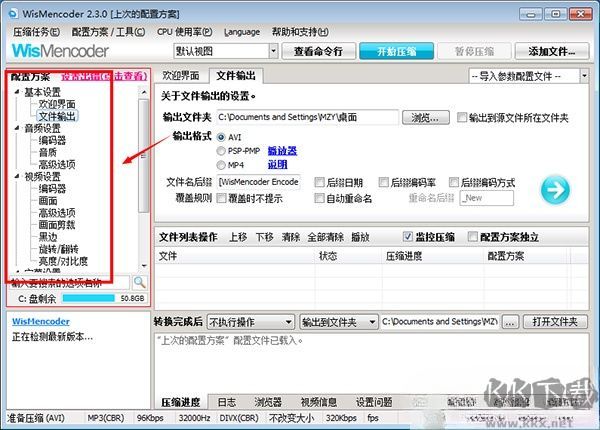Open CPU 使用率 menu
Screen dimensions: 600x430
tap(184, 32)
